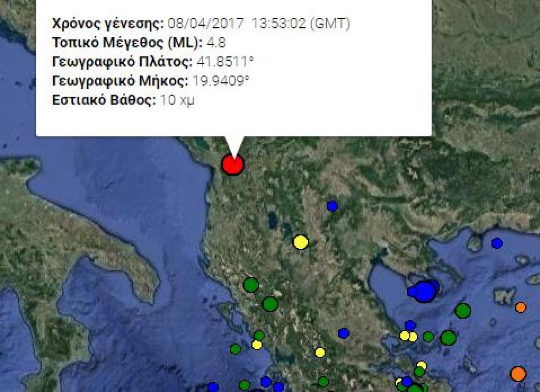Click the largest blue marker in the Aegean
The height and width of the screenshot is (392, 540).
[x=425, y=291]
